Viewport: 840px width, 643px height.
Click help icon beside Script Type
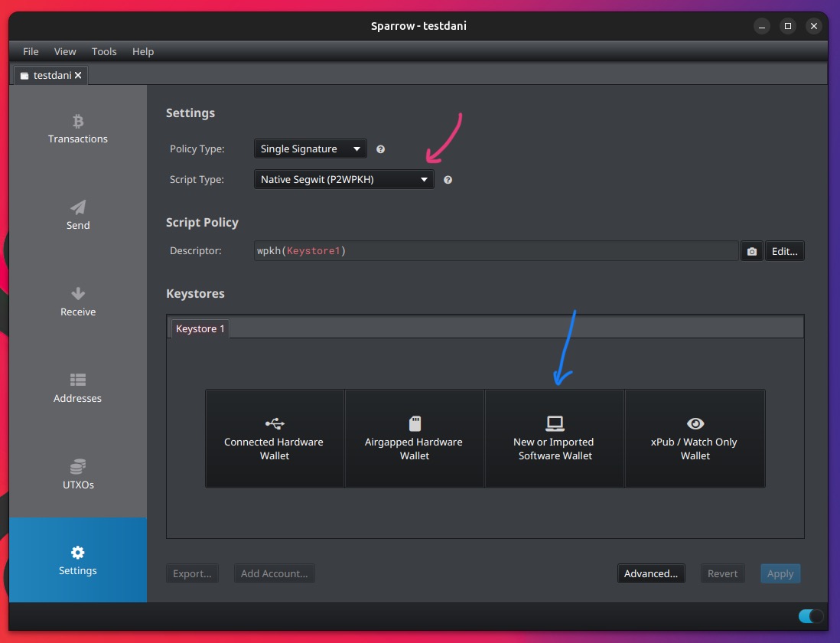448,180
